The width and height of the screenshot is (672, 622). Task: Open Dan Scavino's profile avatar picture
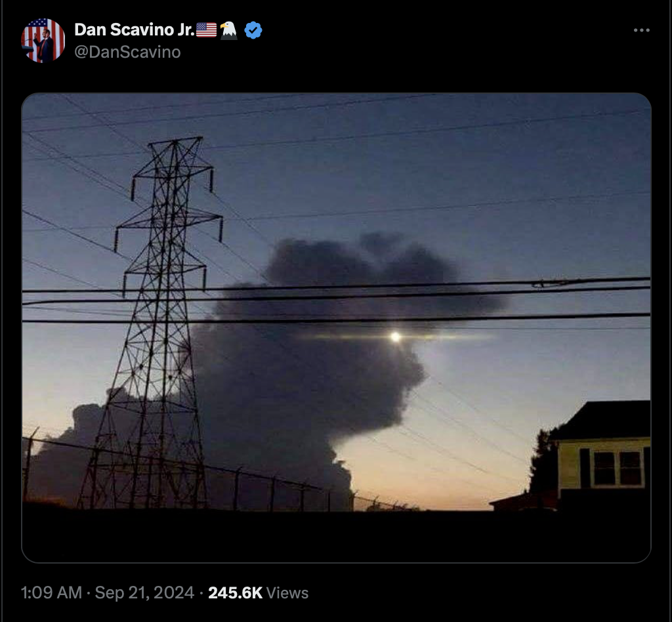[x=43, y=41]
